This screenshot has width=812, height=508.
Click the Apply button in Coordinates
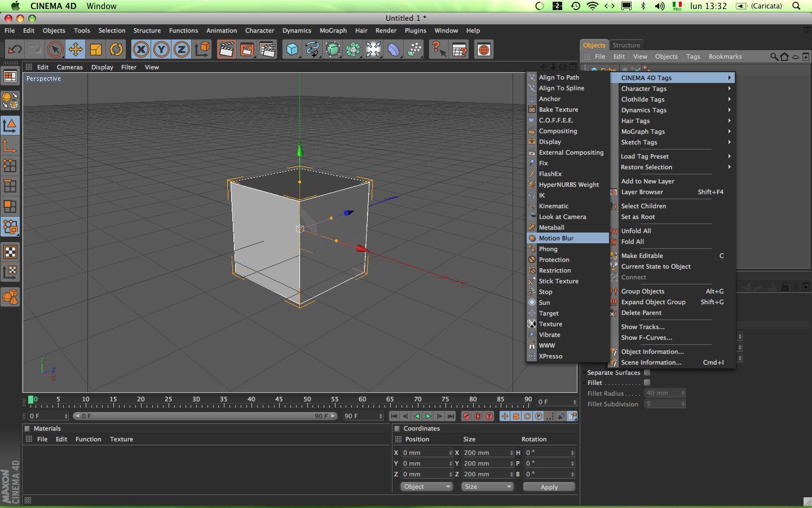click(549, 487)
